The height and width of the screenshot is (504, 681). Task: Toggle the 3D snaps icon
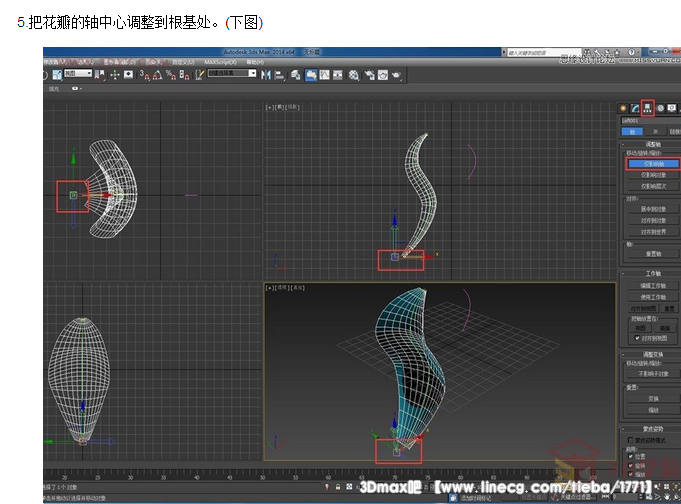(x=145, y=75)
